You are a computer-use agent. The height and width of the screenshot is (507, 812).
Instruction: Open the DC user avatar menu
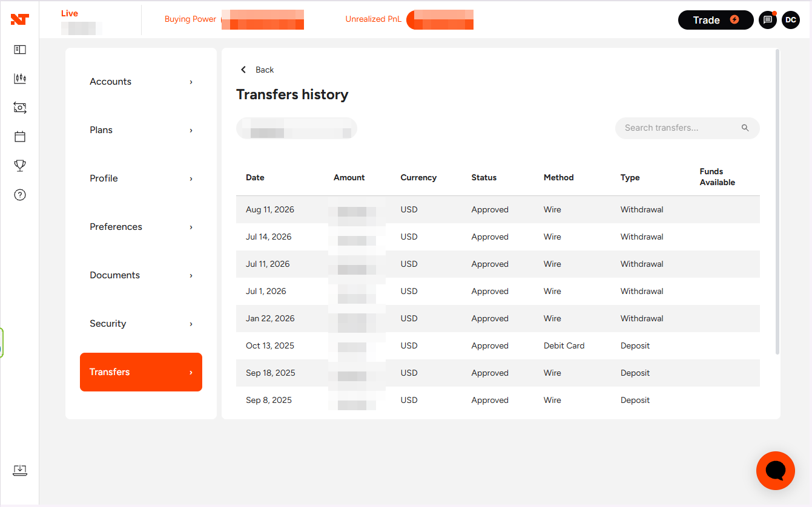click(791, 20)
